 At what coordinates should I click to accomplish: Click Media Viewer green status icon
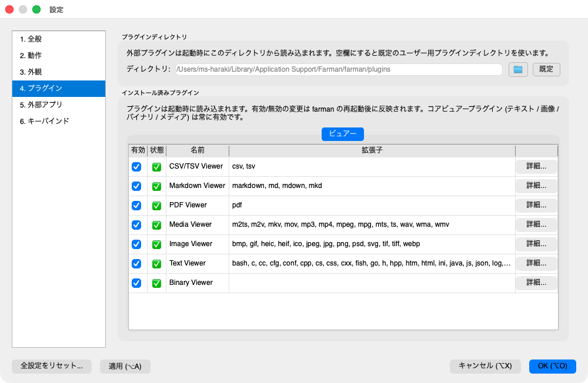click(157, 225)
